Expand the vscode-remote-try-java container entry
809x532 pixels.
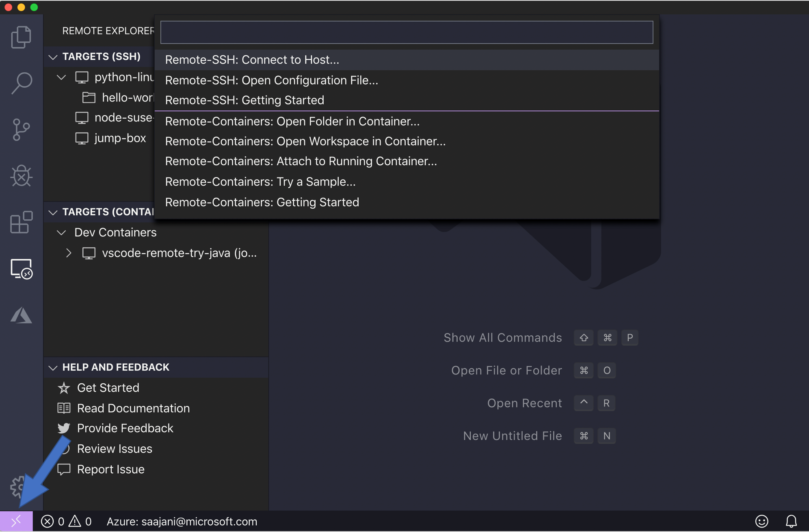coord(68,253)
